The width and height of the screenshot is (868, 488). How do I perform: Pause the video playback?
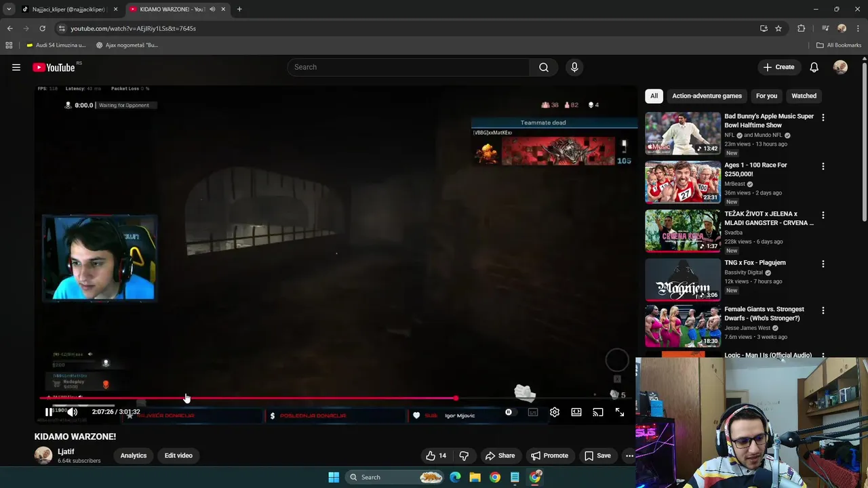tap(49, 412)
